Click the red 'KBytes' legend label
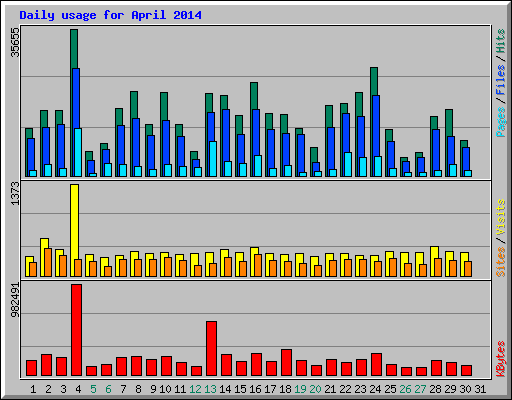Image resolution: width=512 pixels, height=400 pixels. pos(501,359)
